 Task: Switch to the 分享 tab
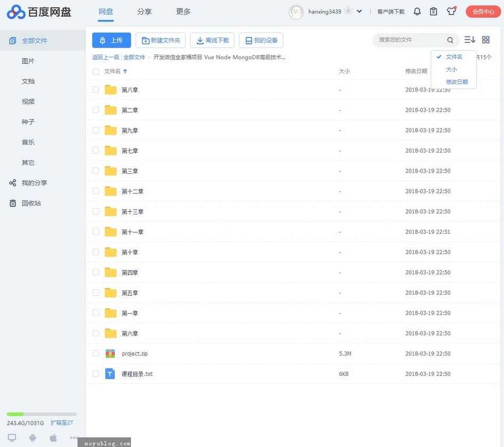pyautogui.click(x=144, y=11)
